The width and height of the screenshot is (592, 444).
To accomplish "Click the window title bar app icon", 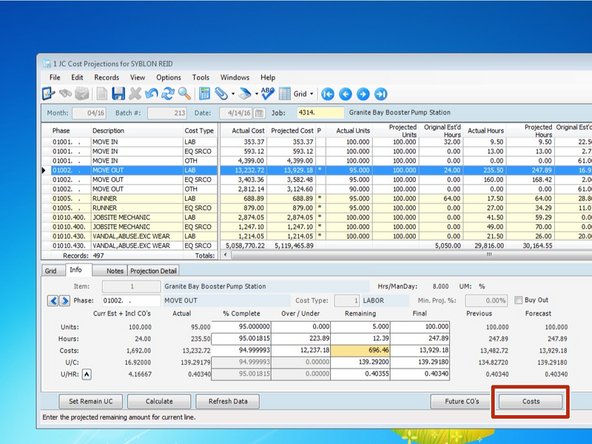I will point(46,63).
